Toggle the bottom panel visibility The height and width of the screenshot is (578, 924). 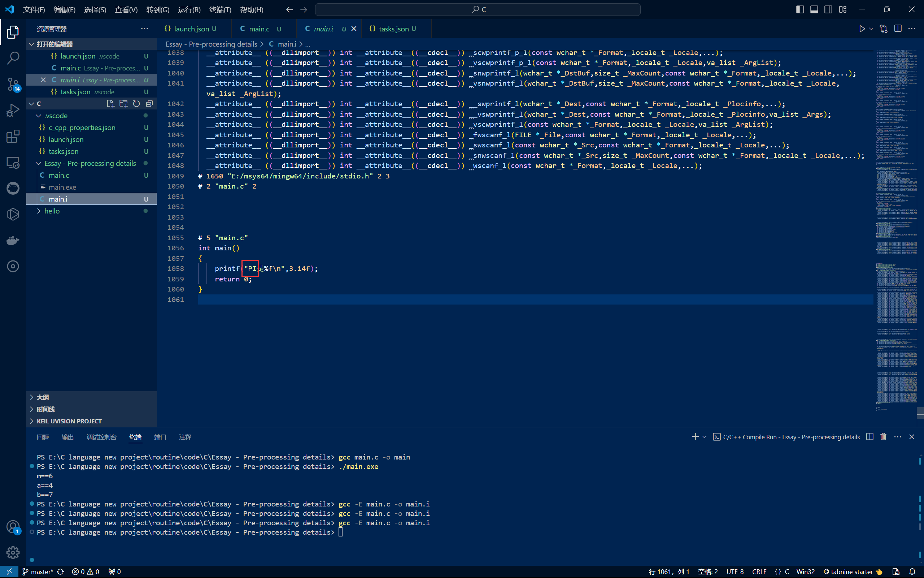tap(814, 9)
